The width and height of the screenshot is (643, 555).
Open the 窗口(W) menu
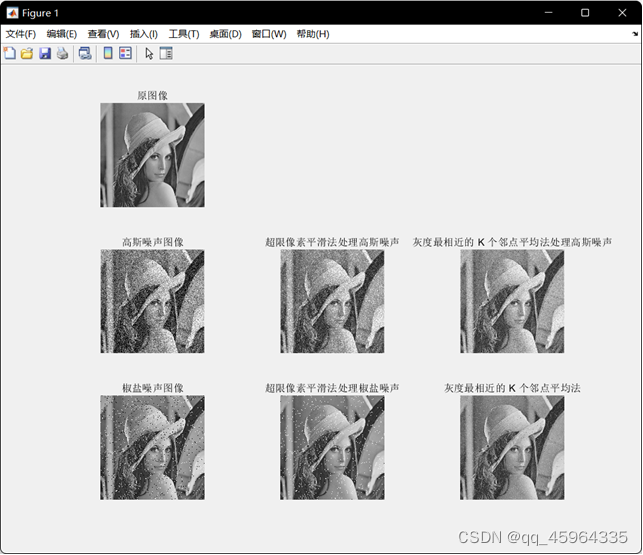click(x=269, y=34)
